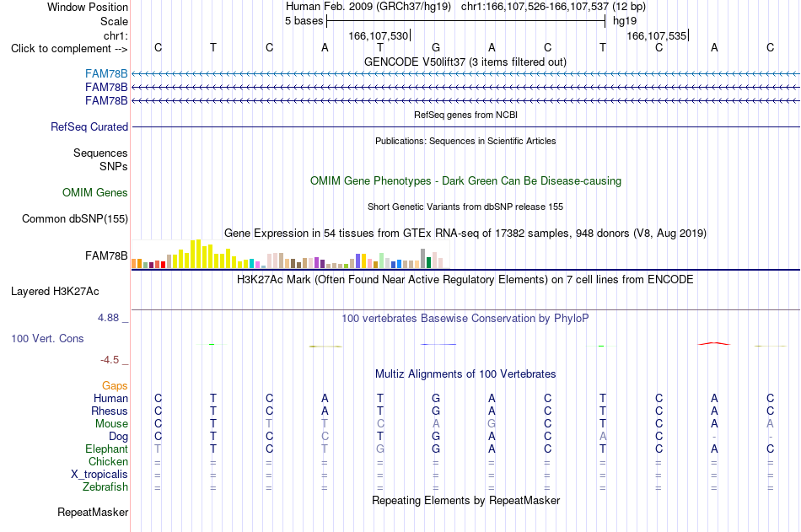
Task: Select the Chicken alignment row label
Action: (x=108, y=461)
